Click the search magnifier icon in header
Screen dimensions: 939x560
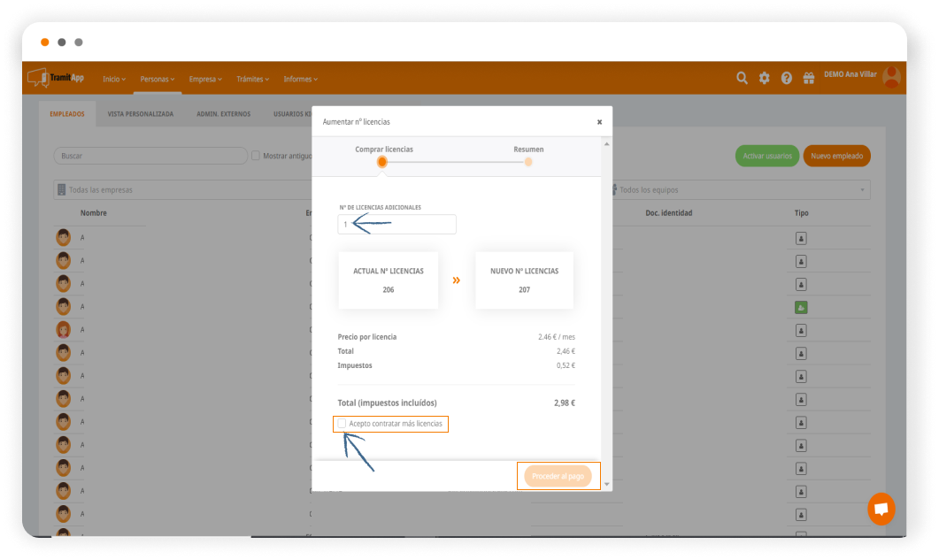(x=743, y=78)
